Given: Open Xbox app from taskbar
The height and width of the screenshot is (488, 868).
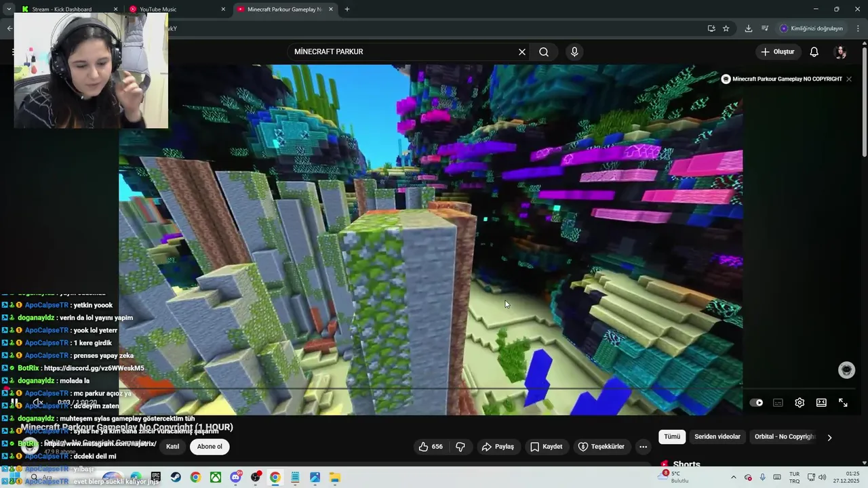Looking at the screenshot, I should point(215,477).
